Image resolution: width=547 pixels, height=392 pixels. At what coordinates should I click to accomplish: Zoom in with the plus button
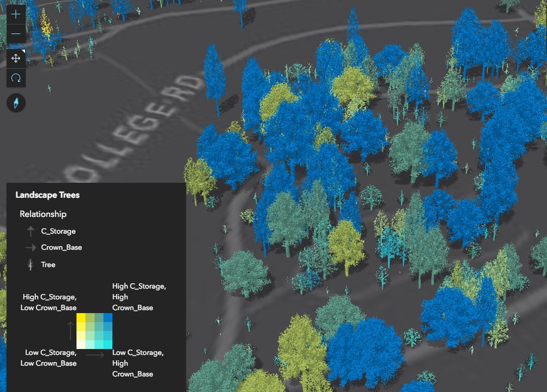[x=16, y=14]
